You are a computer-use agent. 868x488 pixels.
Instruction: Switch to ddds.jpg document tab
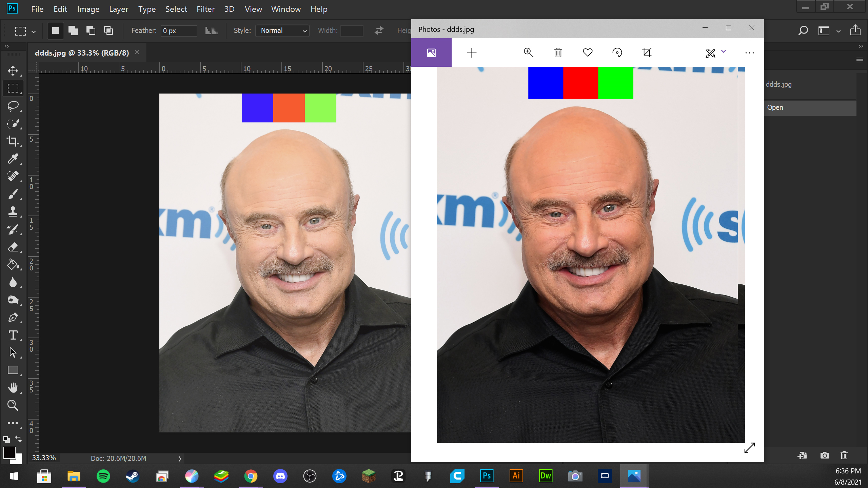[x=82, y=53]
